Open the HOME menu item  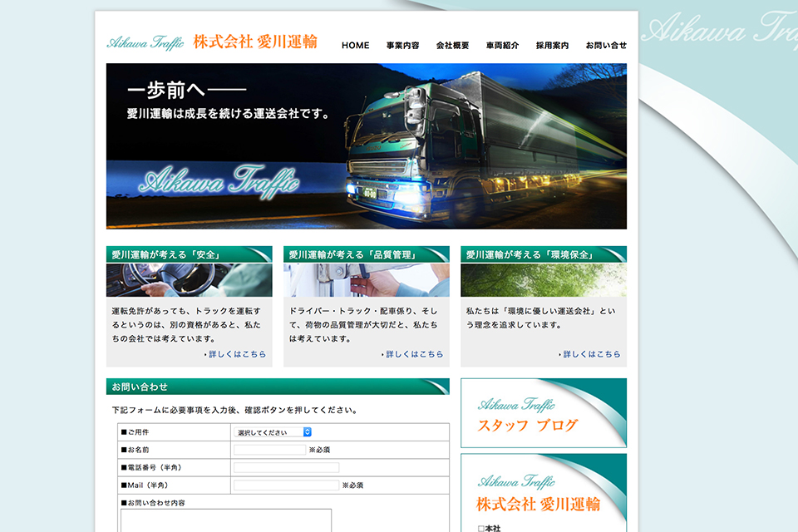tap(355, 46)
